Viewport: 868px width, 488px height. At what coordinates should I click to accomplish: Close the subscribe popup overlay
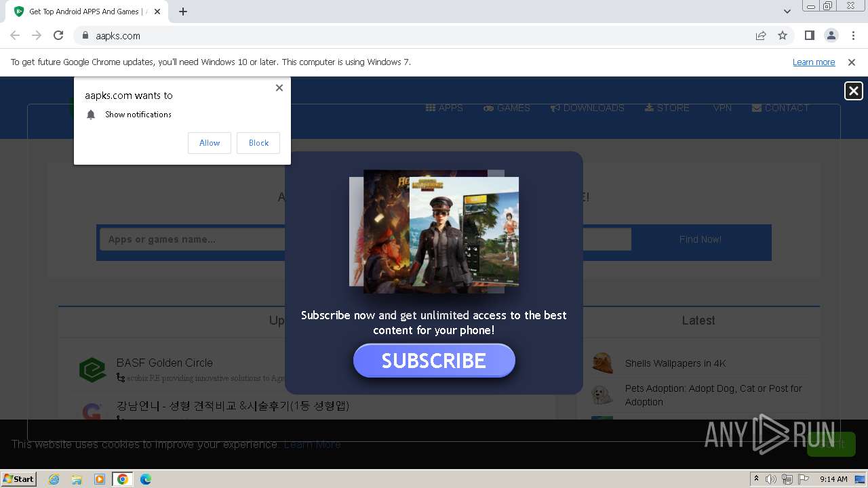pos(854,91)
